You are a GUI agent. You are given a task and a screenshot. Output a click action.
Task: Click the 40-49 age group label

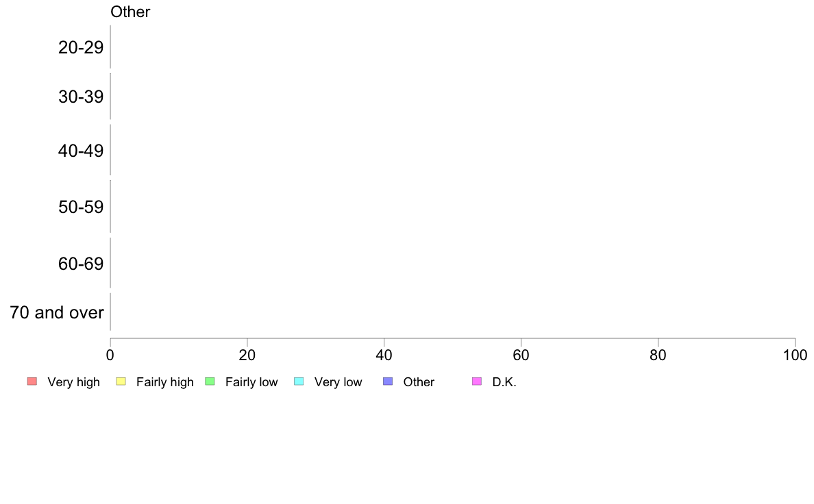[x=81, y=151]
